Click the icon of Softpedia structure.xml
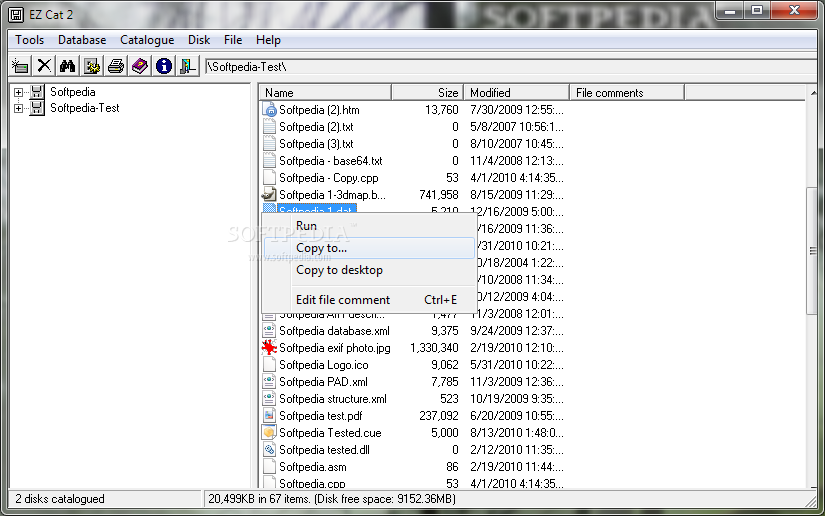 [x=269, y=399]
